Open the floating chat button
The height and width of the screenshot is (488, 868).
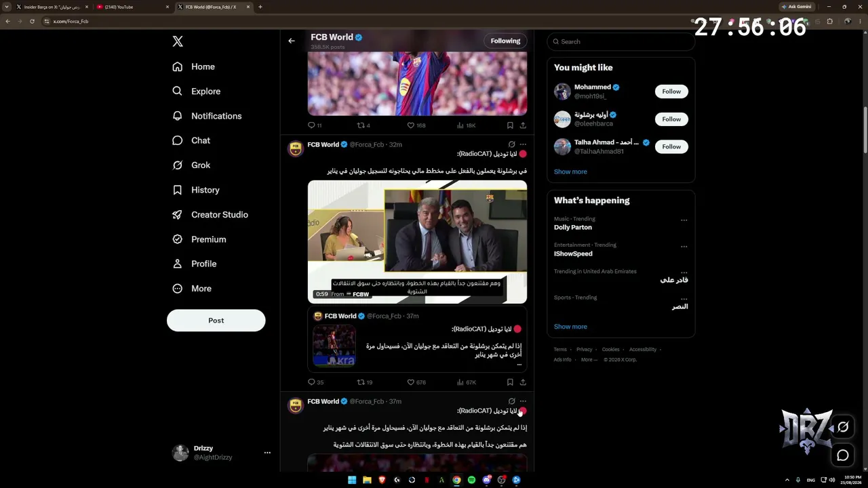[843, 455]
